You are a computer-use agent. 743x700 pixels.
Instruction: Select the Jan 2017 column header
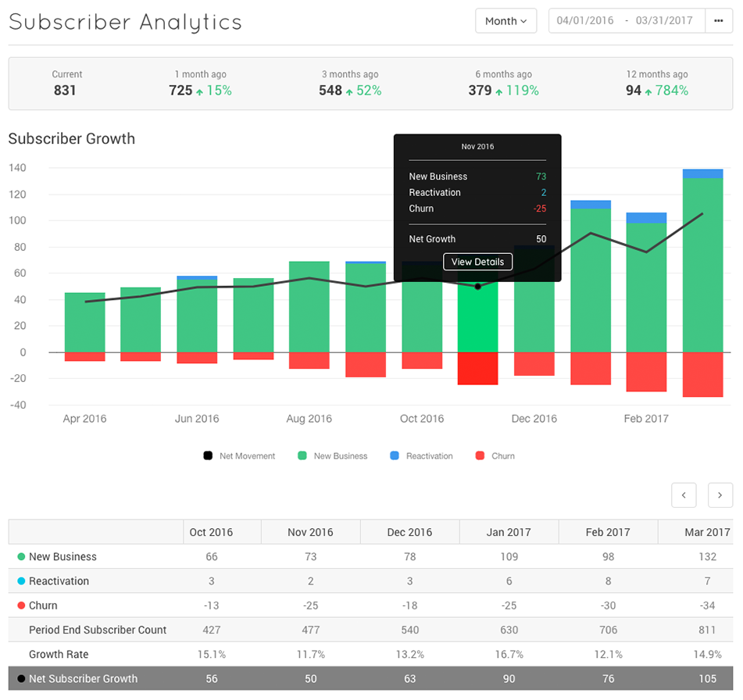[509, 532]
